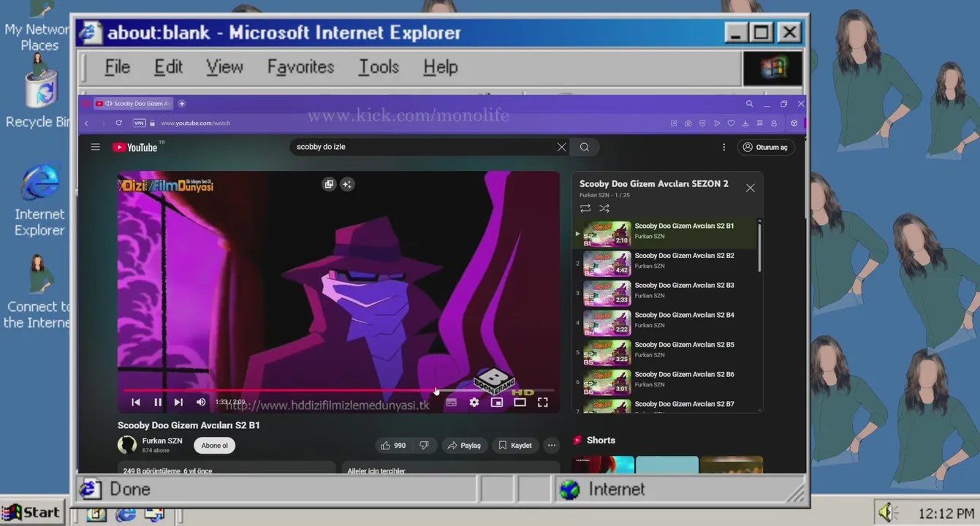Open the browser easy setup sliders icon
Viewport: 980px width, 526px height.
[x=759, y=123]
